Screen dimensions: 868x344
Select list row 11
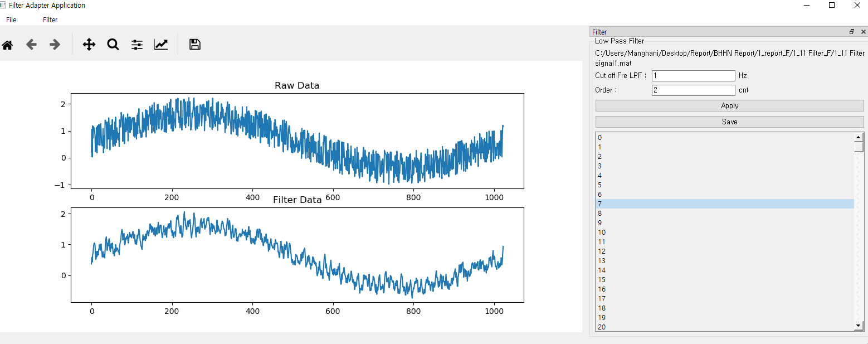click(x=725, y=241)
